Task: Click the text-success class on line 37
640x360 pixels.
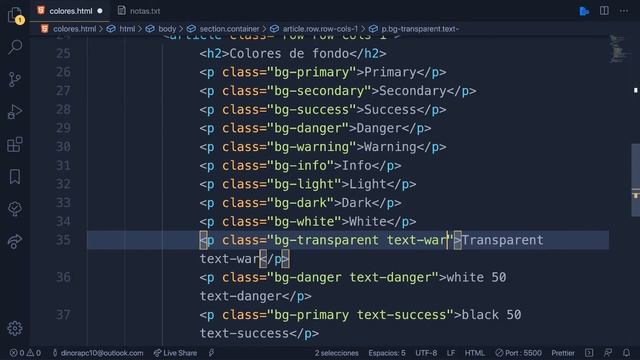Action: click(x=402, y=315)
